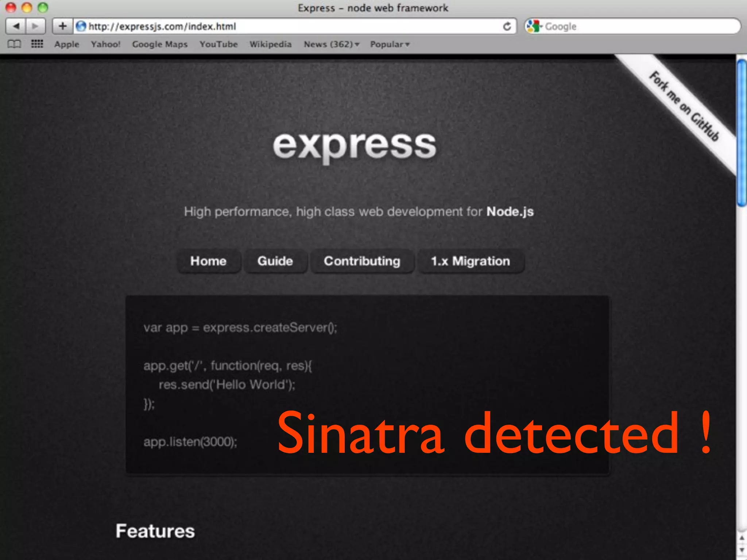Open the Google Maps bookmark
This screenshot has height=560, width=747.
[160, 44]
